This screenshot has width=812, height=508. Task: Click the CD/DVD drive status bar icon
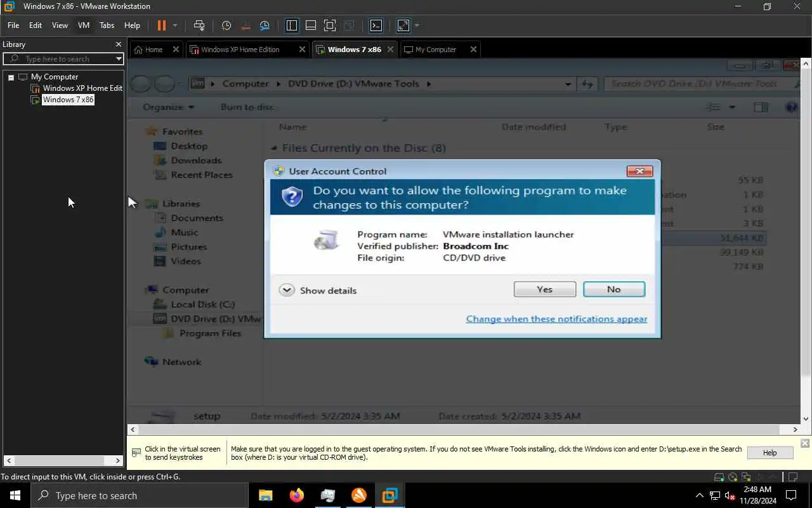click(733, 477)
